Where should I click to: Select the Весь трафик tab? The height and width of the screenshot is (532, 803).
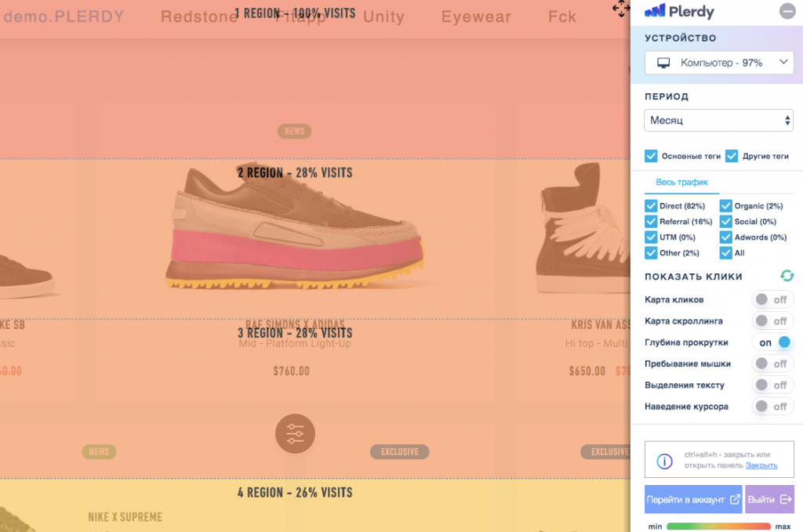point(681,183)
